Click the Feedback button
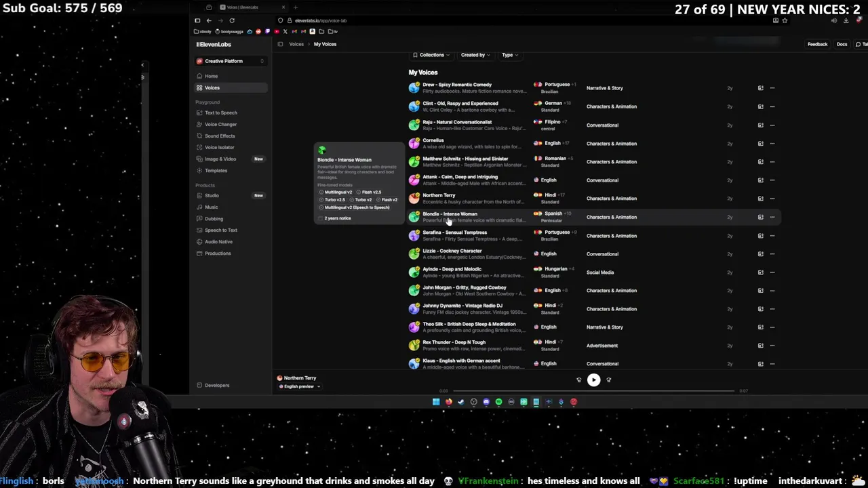 pyautogui.click(x=817, y=44)
